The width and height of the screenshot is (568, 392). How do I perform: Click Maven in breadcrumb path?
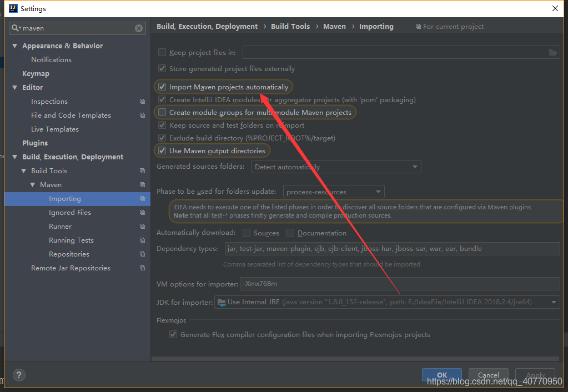point(334,27)
